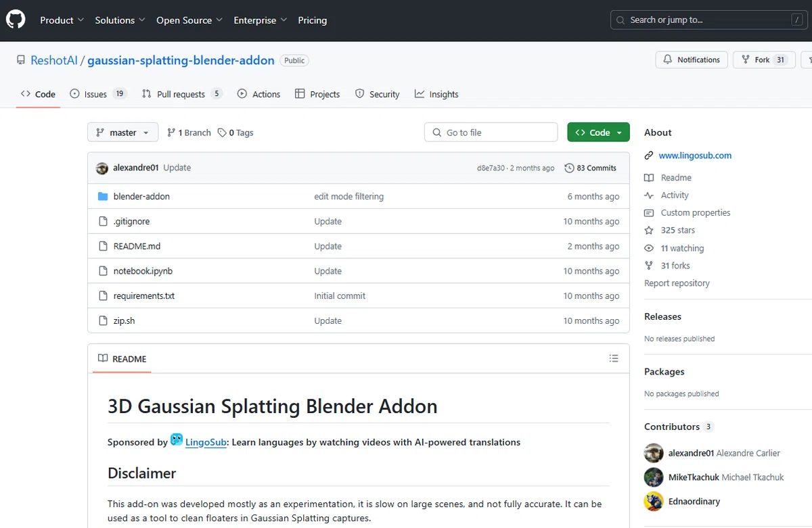Screen dimensions: 812x528
Task: Click the file icon beside zip.sh
Action: pos(103,320)
